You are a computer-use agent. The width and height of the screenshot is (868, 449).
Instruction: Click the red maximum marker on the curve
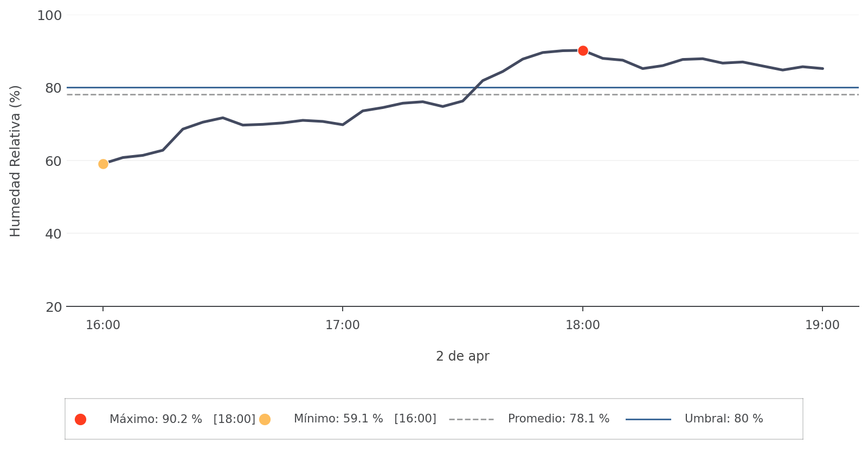(x=583, y=51)
